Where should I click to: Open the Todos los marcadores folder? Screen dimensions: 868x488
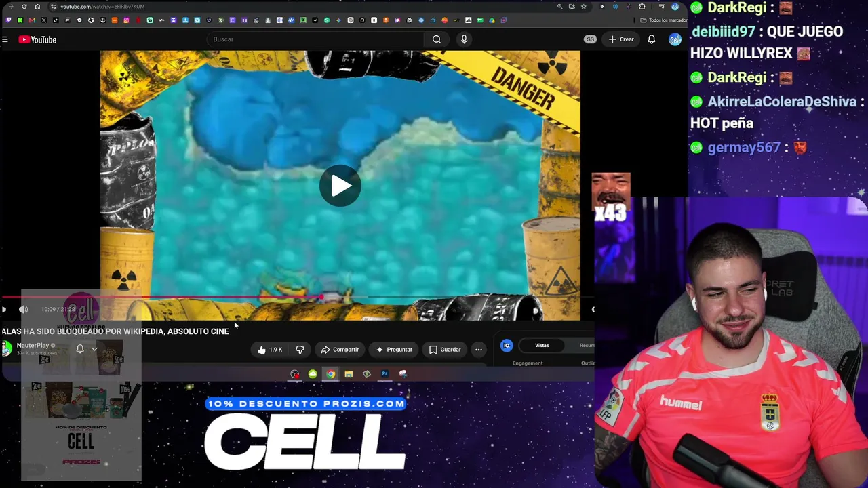point(664,20)
